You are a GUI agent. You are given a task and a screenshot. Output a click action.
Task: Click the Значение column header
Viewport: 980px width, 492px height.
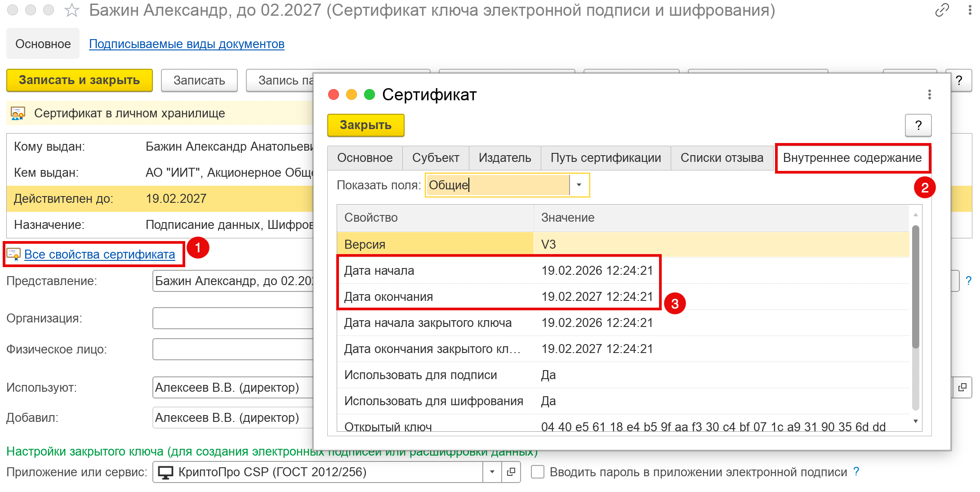(722, 218)
